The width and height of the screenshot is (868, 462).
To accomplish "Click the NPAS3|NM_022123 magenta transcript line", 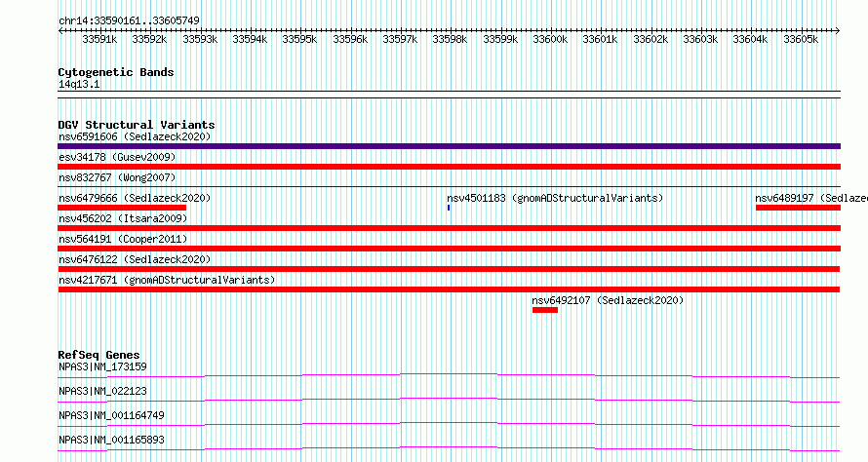I will coord(449,400).
